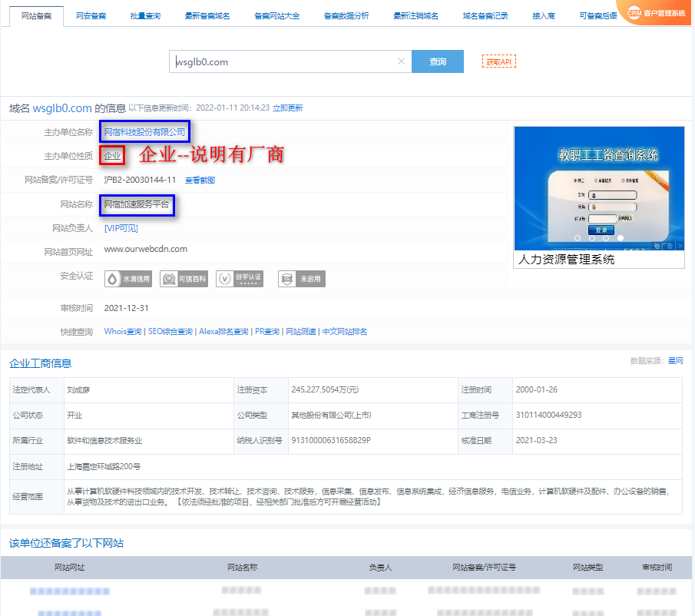This screenshot has width=695, height=616.
Task: Click taxpayer ID 91310000631658829P
Action: (331, 441)
